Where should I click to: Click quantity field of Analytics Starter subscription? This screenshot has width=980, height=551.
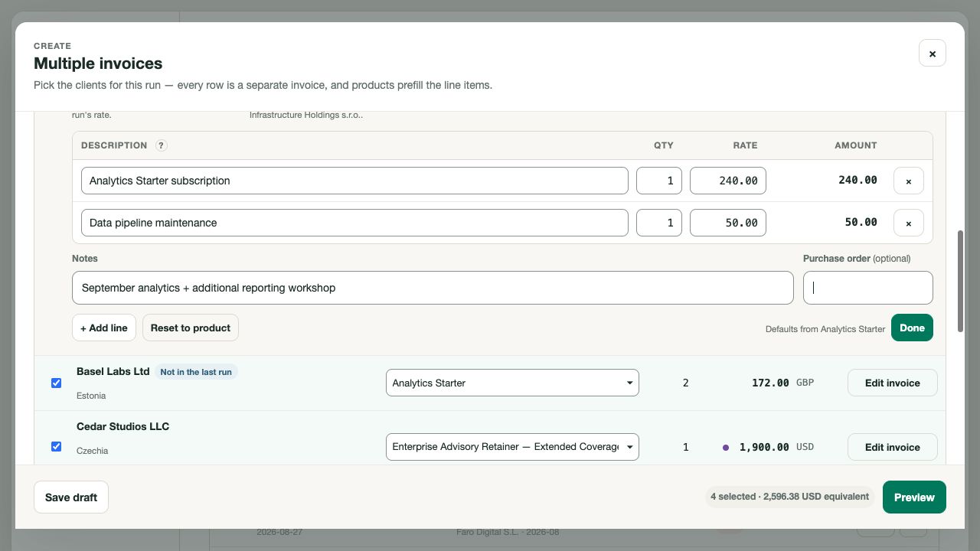click(659, 181)
